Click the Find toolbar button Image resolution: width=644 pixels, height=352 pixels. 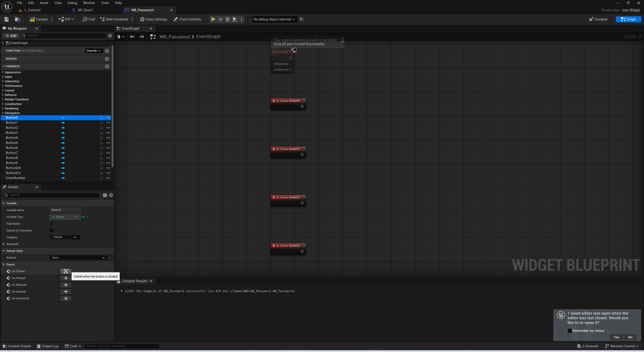point(89,19)
